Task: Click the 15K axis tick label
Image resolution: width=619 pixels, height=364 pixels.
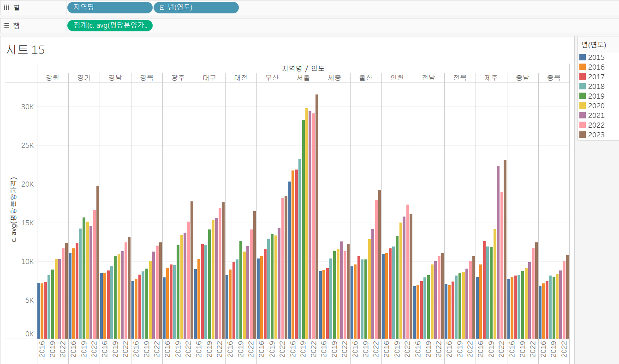Action: [x=27, y=223]
